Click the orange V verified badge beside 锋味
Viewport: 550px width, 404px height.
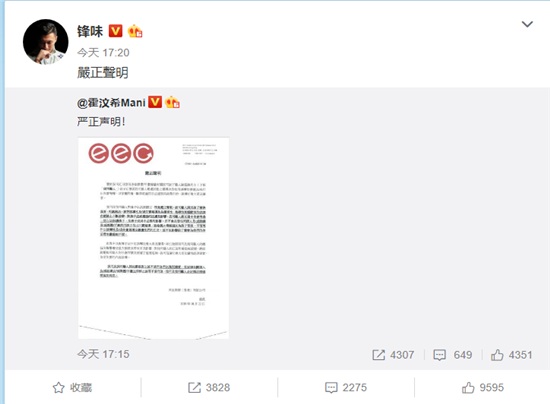(115, 31)
